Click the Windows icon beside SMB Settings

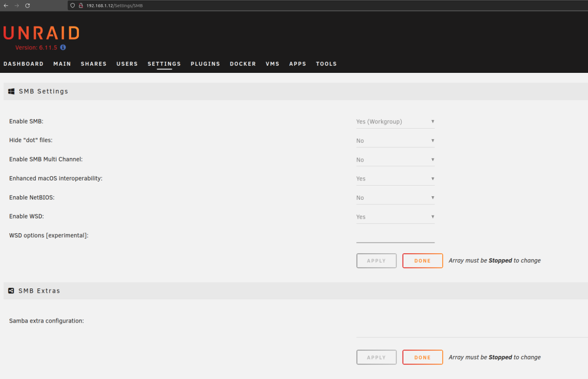click(11, 92)
